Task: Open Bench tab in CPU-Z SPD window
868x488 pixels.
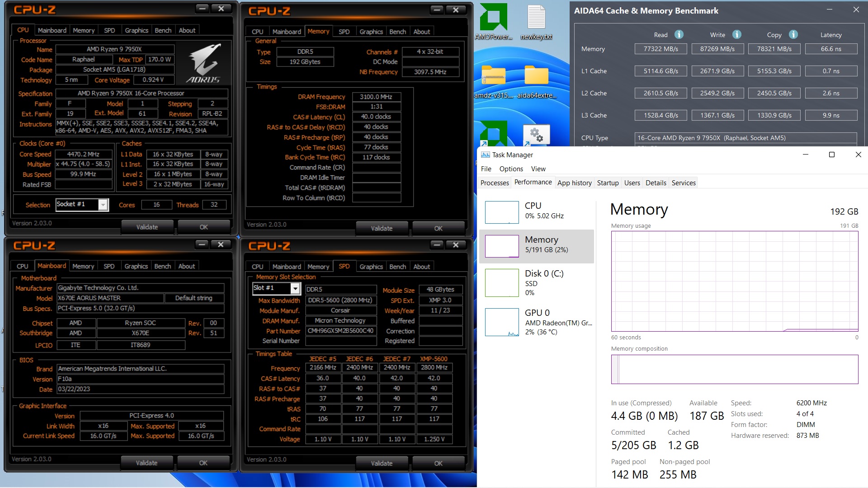Action: (398, 267)
